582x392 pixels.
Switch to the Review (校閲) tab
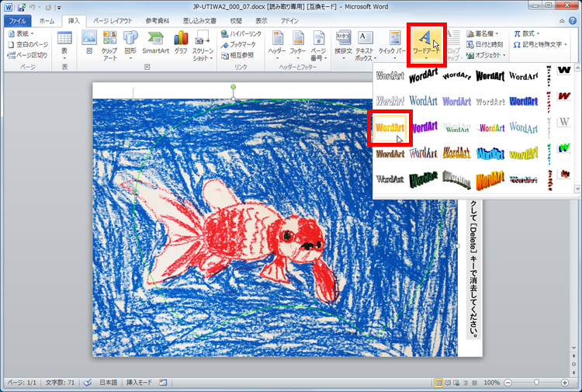236,21
